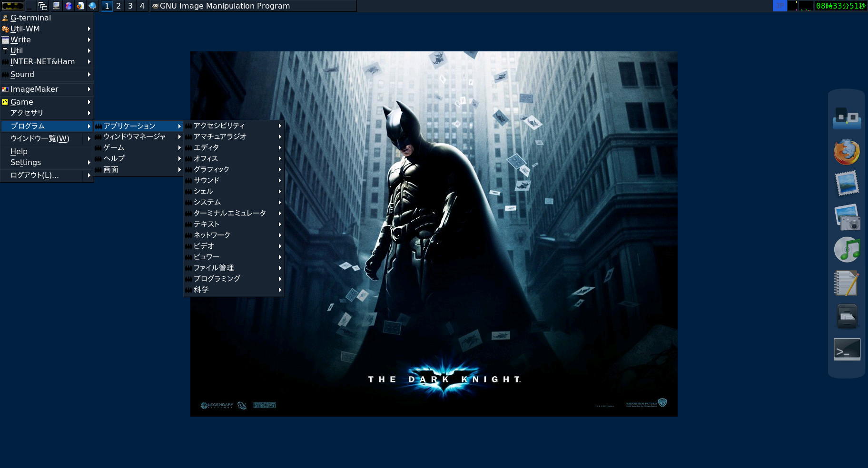The image size is (868, 468).
Task: Click the window list icon in taskbar
Action: click(43, 6)
